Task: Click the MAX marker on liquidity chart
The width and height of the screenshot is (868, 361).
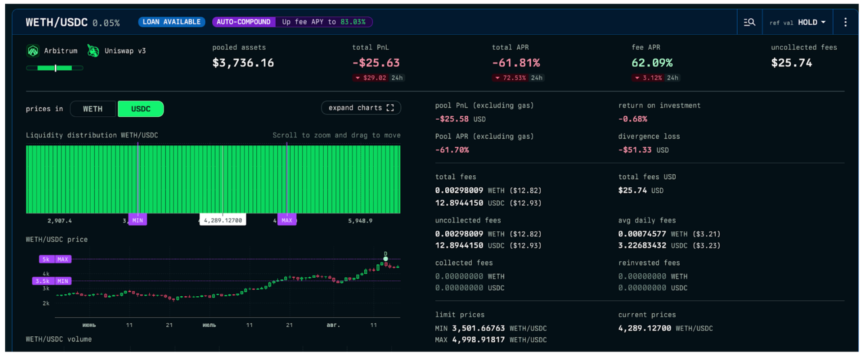Action: pos(287,220)
